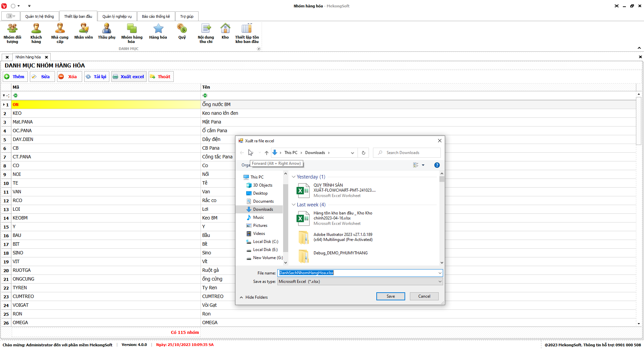
Task: Open DANH MỤC group dialog launcher
Action: coord(259,49)
